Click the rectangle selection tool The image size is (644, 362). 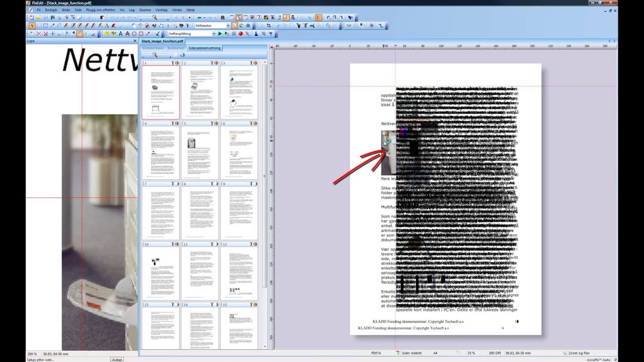click(39, 26)
